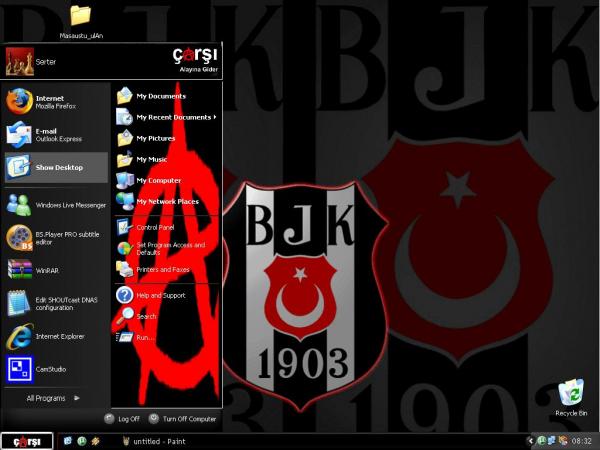Open the Printers and Faxes icon
The width and height of the screenshot is (600, 450).
click(125, 269)
